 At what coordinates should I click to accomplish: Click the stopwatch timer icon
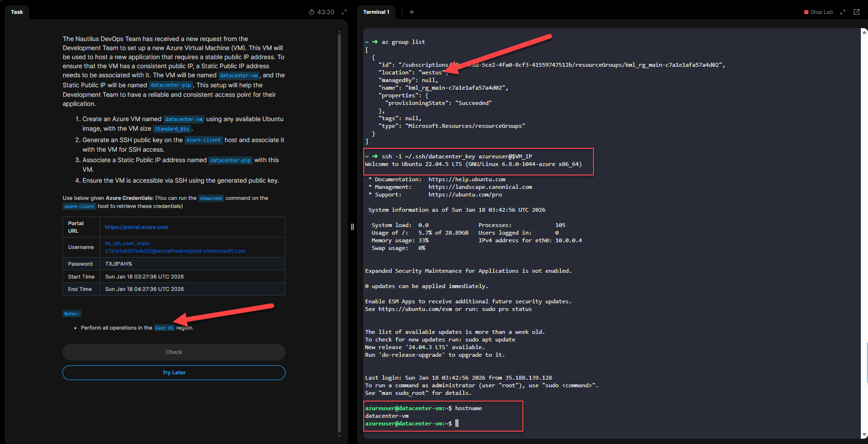(x=311, y=12)
